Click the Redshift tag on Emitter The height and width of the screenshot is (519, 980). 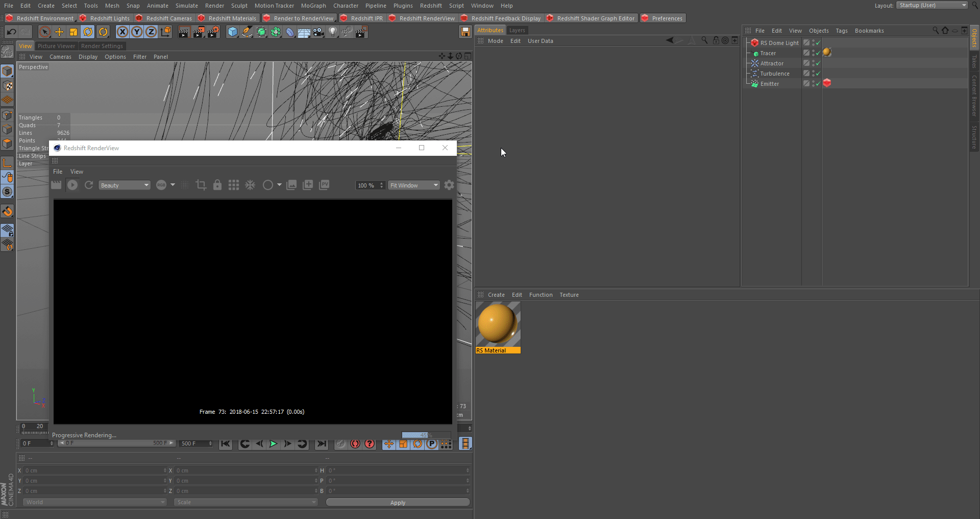[x=827, y=83]
